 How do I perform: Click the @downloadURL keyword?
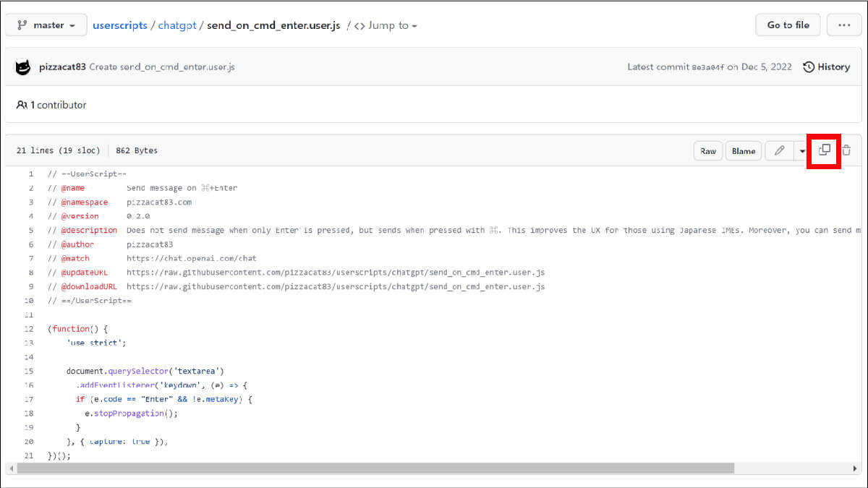(x=88, y=286)
